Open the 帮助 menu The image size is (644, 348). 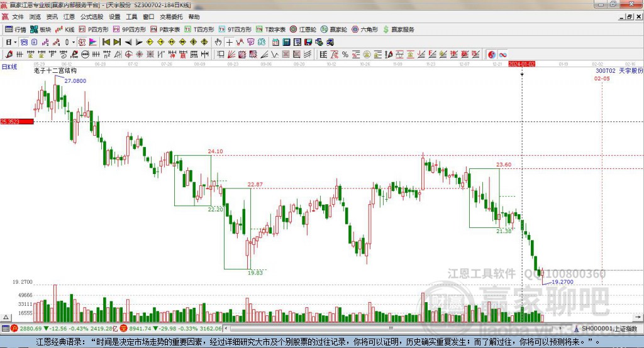pyautogui.click(x=194, y=17)
